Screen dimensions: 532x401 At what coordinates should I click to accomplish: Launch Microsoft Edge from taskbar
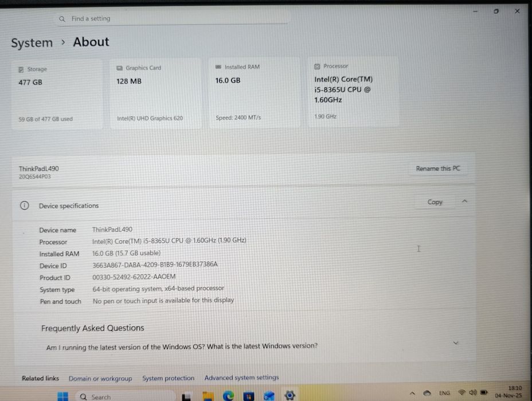[228, 396]
